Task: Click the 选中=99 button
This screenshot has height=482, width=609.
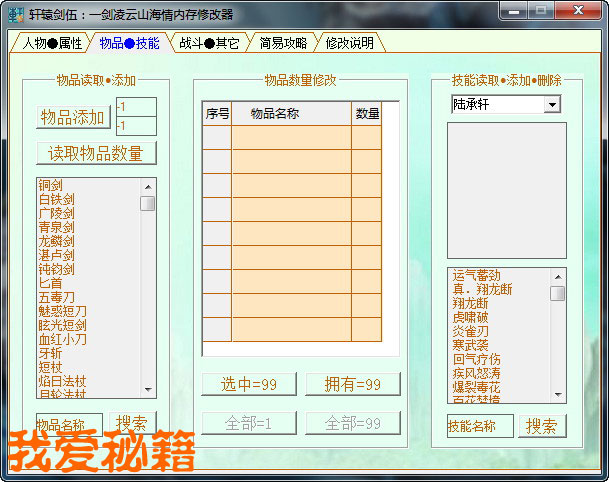Action: [249, 385]
